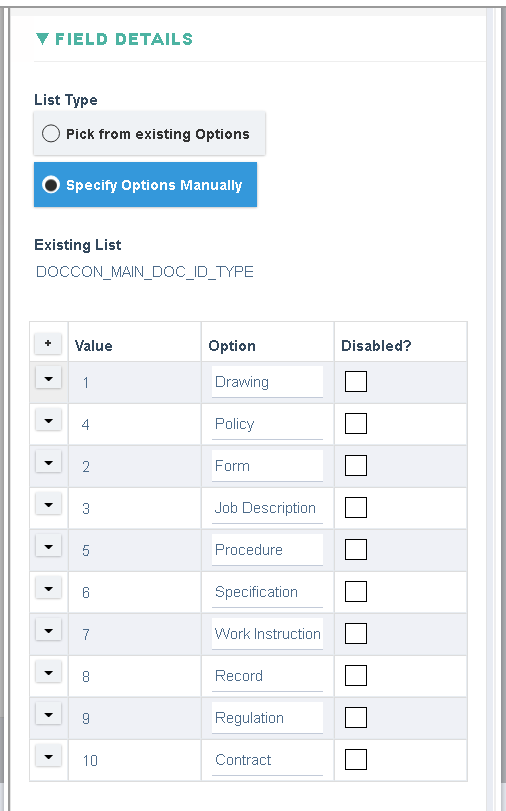
Task: Click the Field Details heading
Action: 124,39
